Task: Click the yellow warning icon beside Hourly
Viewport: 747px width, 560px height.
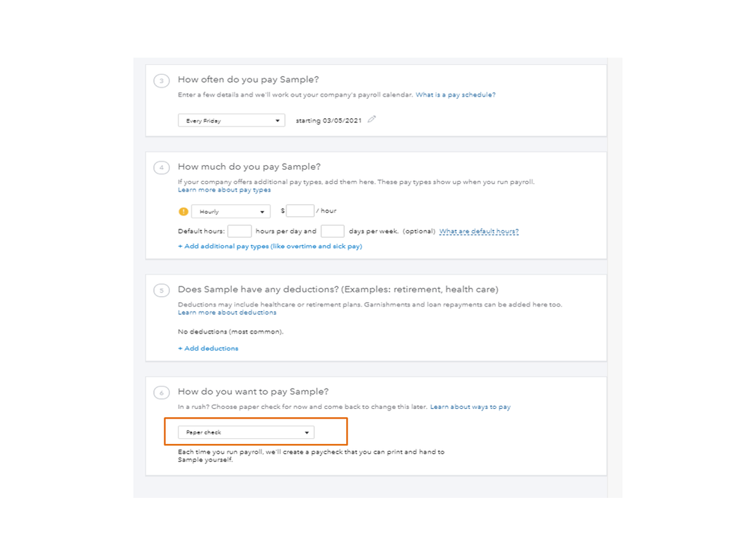Action: coord(183,212)
